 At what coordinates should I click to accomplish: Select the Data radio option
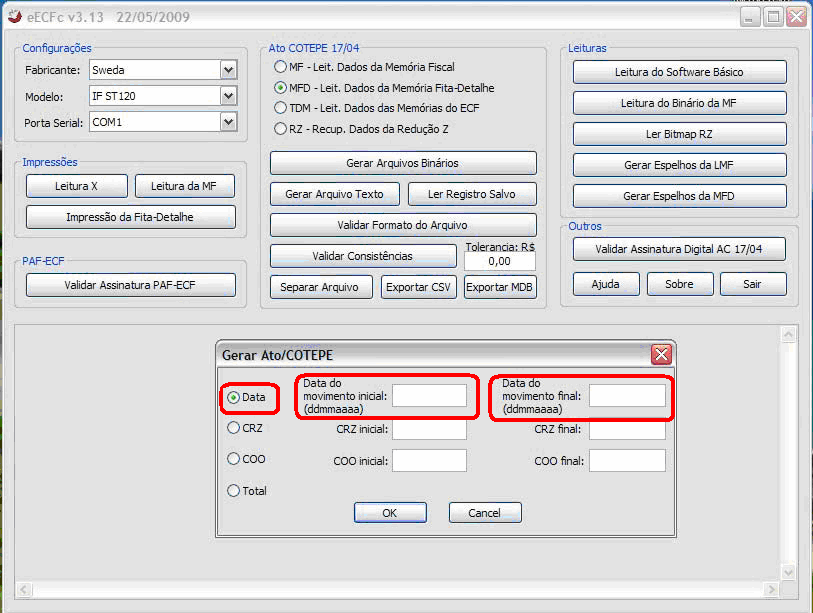tap(234, 397)
